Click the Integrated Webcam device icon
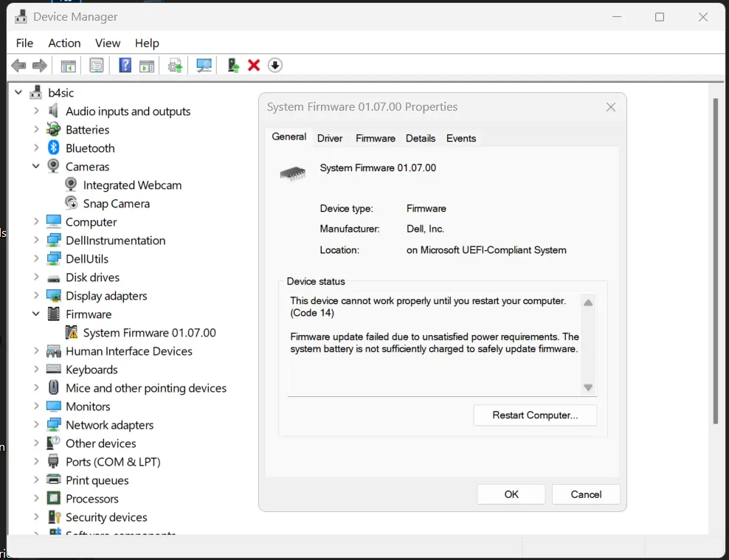Viewport: 729px width, 560px height. (x=71, y=185)
